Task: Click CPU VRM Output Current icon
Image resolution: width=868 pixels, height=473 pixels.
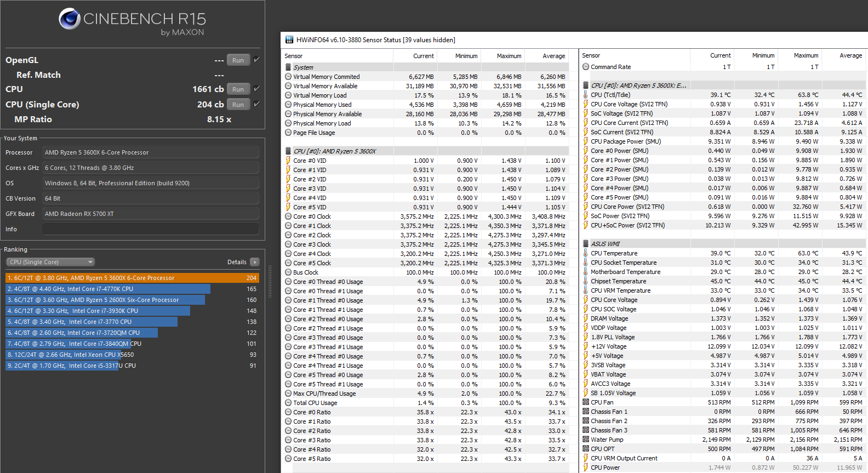Action: click(586, 458)
